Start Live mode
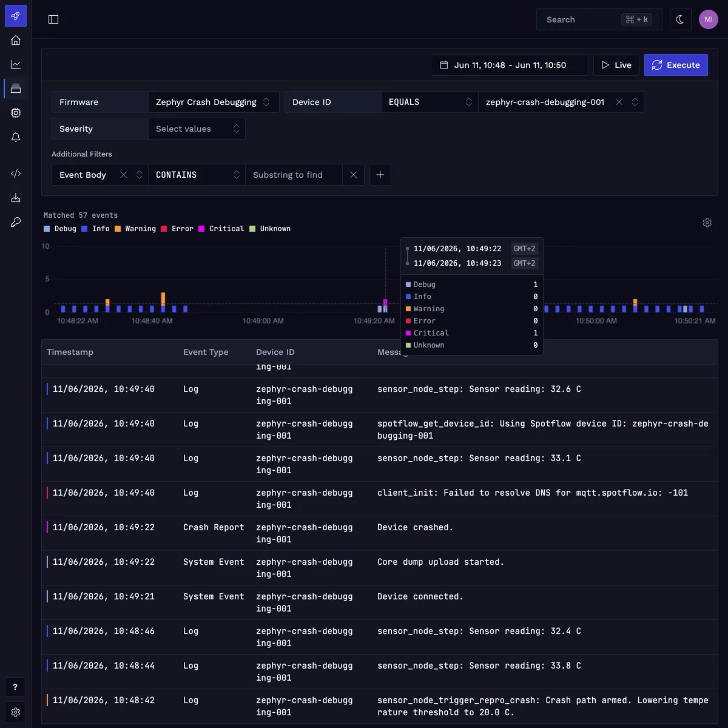 pos(616,65)
